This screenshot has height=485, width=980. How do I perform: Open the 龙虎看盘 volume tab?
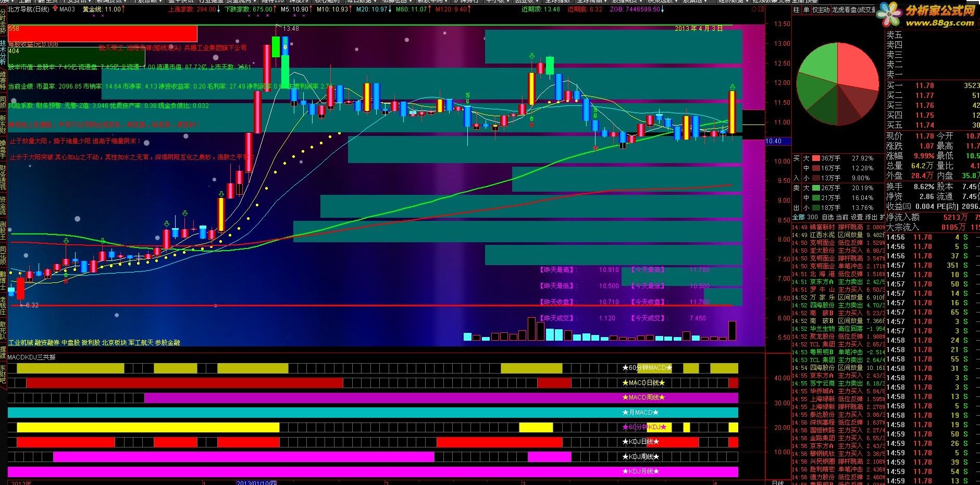click(x=853, y=10)
